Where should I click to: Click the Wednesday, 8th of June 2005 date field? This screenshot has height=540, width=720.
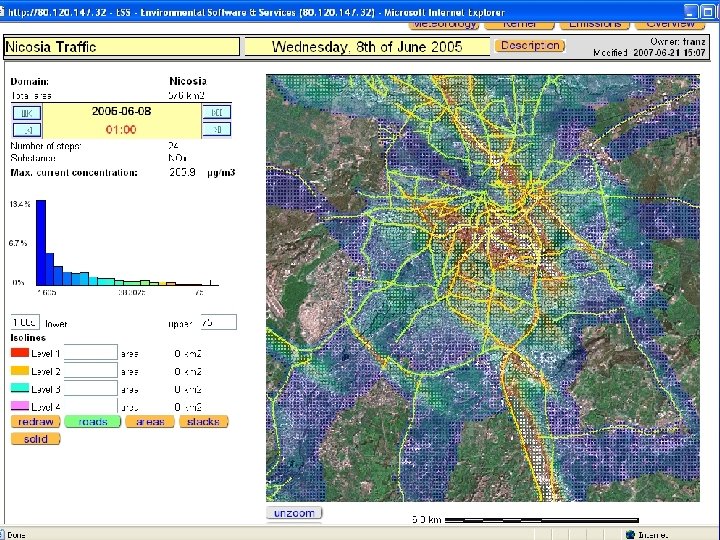pyautogui.click(x=367, y=47)
